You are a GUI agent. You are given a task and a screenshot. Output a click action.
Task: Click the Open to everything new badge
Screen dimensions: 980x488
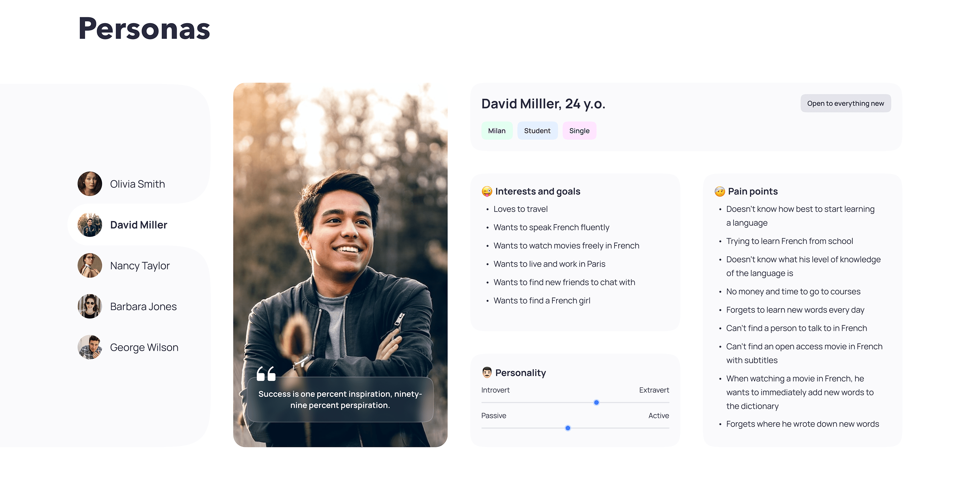click(845, 103)
